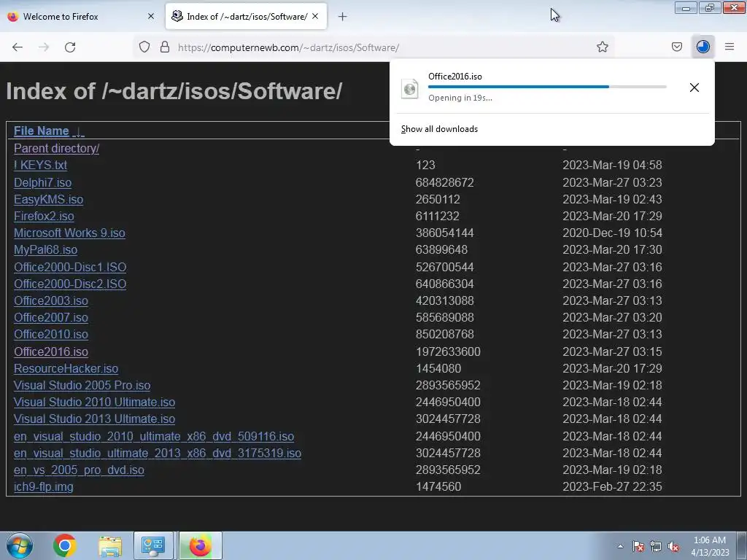Screen dimensions: 747x560
Task: Cancel the Office2016.iso download
Action: [694, 87]
